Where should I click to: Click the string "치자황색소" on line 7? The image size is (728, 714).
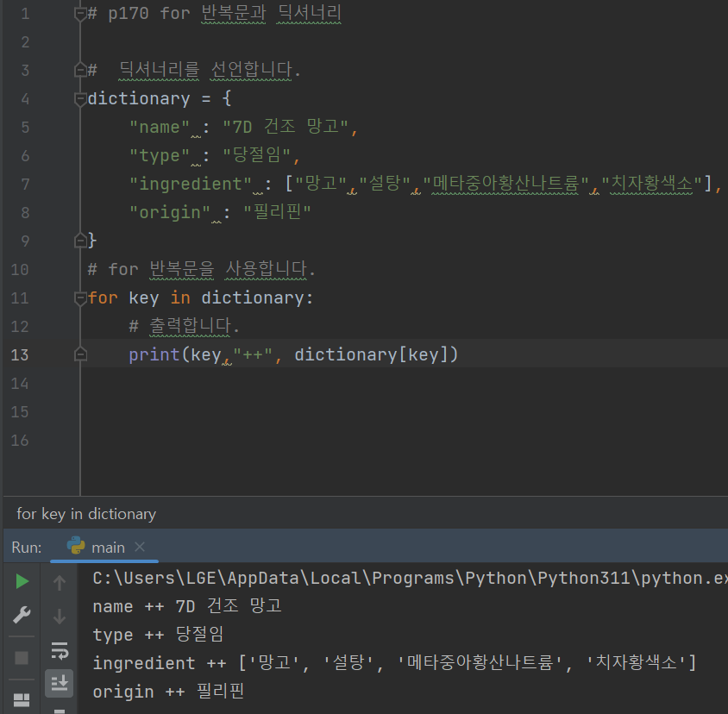point(652,184)
